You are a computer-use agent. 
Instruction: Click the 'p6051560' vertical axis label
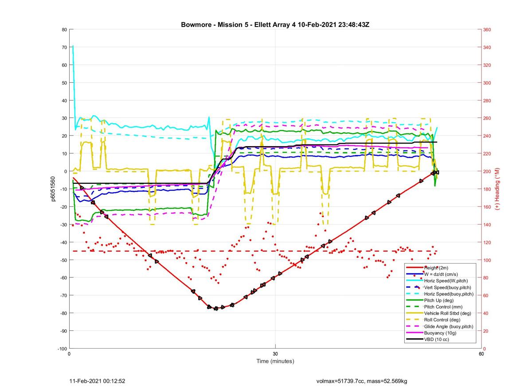pos(52,190)
